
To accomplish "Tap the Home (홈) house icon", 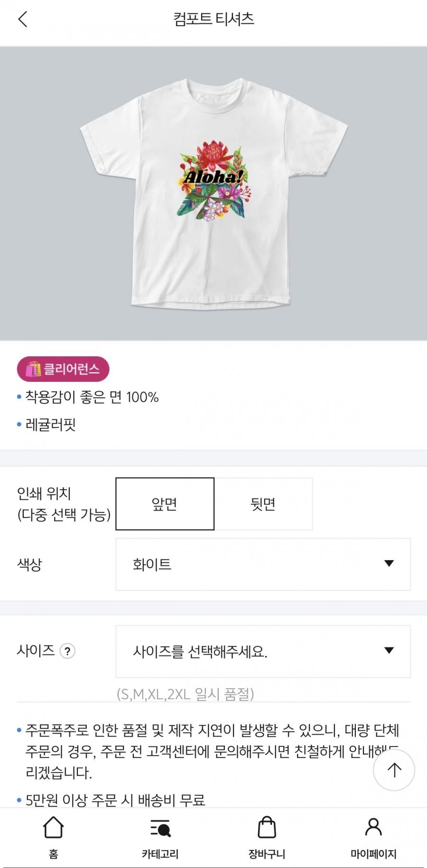I will 53,828.
